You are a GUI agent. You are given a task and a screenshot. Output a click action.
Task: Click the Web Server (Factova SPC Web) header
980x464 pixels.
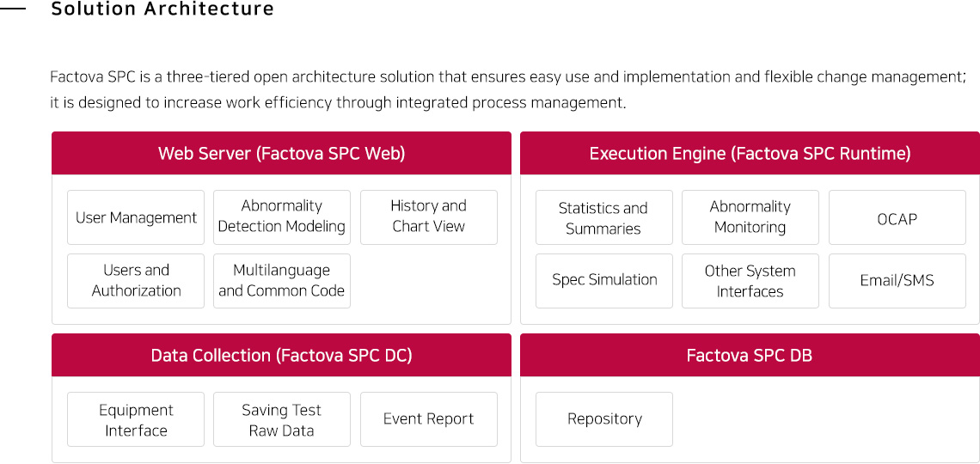tap(281, 154)
